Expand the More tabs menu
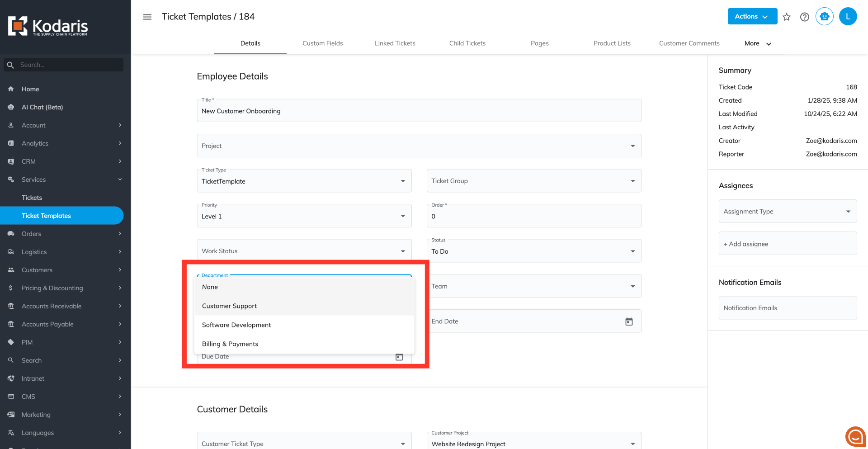Viewport: 868px width, 449px height. [758, 43]
